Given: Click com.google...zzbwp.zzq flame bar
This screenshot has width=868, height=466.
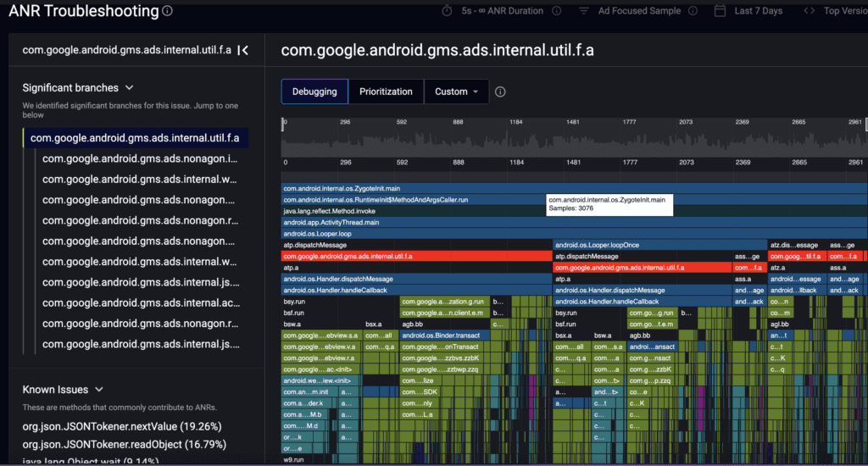Looking at the screenshot, I should 445,369.
